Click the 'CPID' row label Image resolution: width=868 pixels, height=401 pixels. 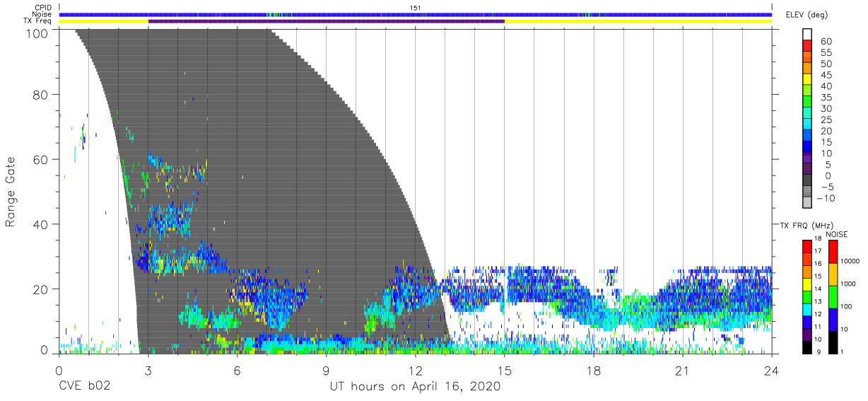pos(44,7)
